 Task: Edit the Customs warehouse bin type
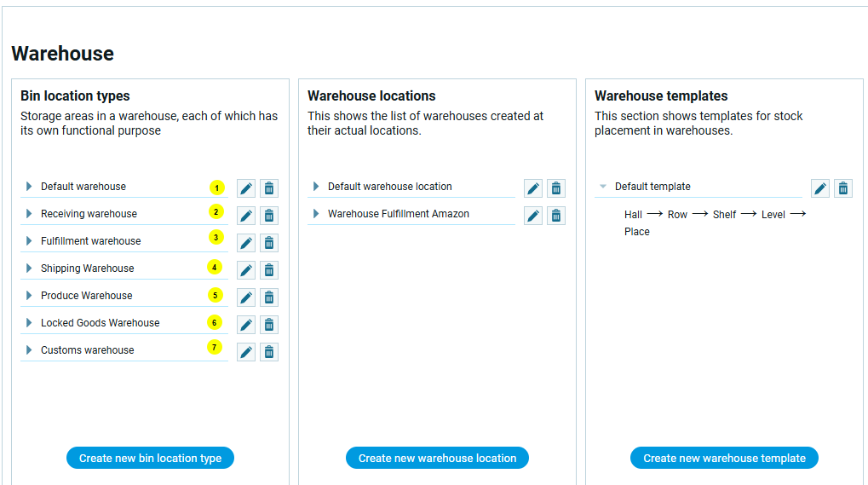click(x=246, y=352)
